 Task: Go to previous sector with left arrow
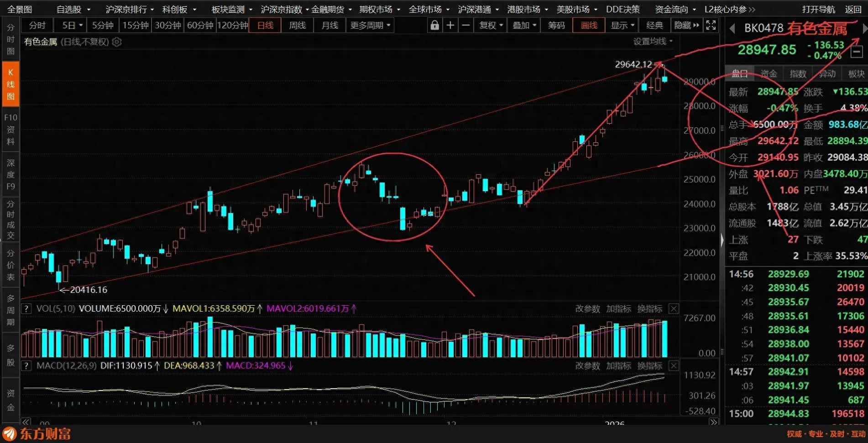(x=732, y=29)
